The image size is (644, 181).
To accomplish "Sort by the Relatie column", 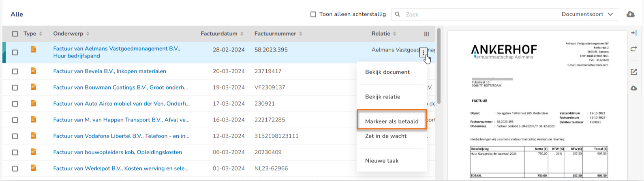I will (384, 34).
